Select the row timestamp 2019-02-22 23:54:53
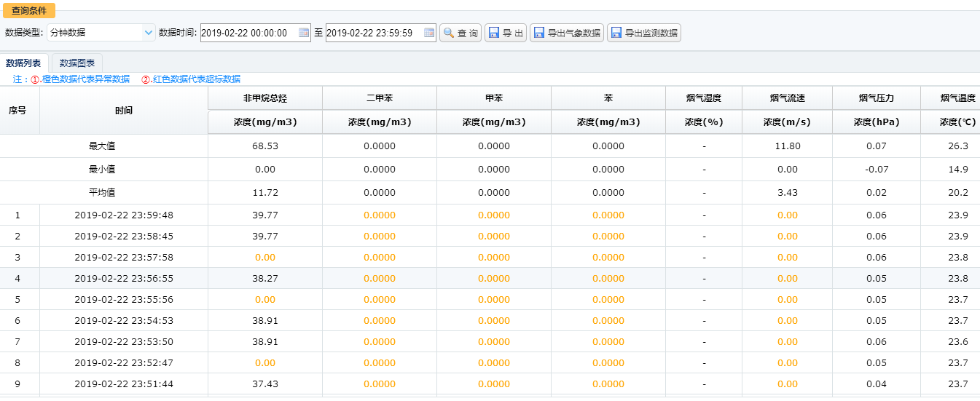Screen dimensions: 980x401 coord(124,321)
